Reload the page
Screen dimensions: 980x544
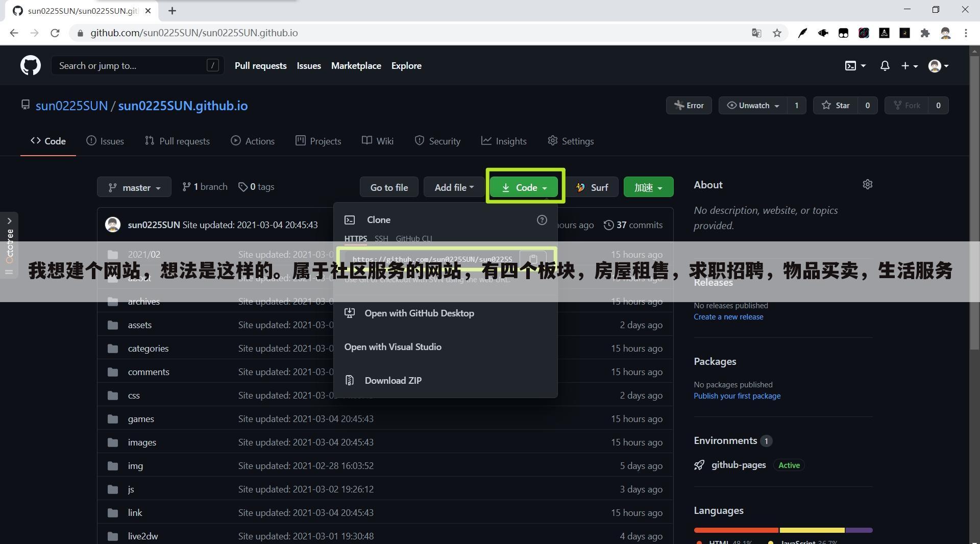pos(55,33)
